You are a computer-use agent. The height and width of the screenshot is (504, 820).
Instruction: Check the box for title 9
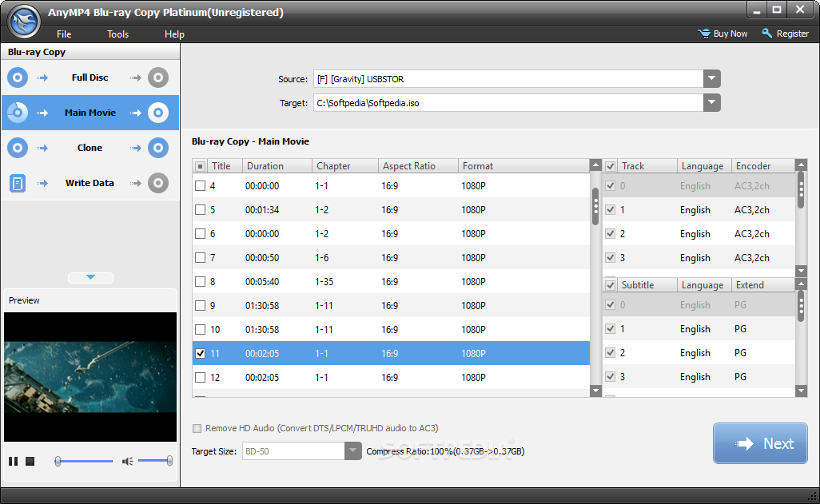pos(201,305)
